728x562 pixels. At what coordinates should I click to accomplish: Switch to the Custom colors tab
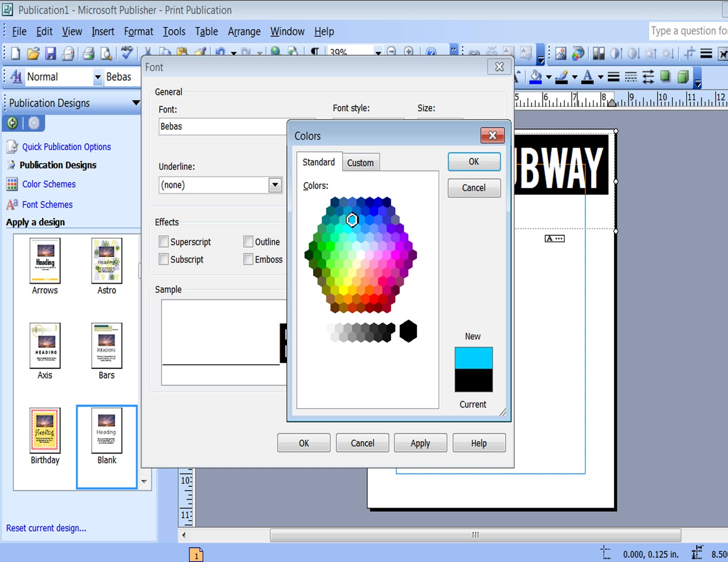tap(360, 162)
